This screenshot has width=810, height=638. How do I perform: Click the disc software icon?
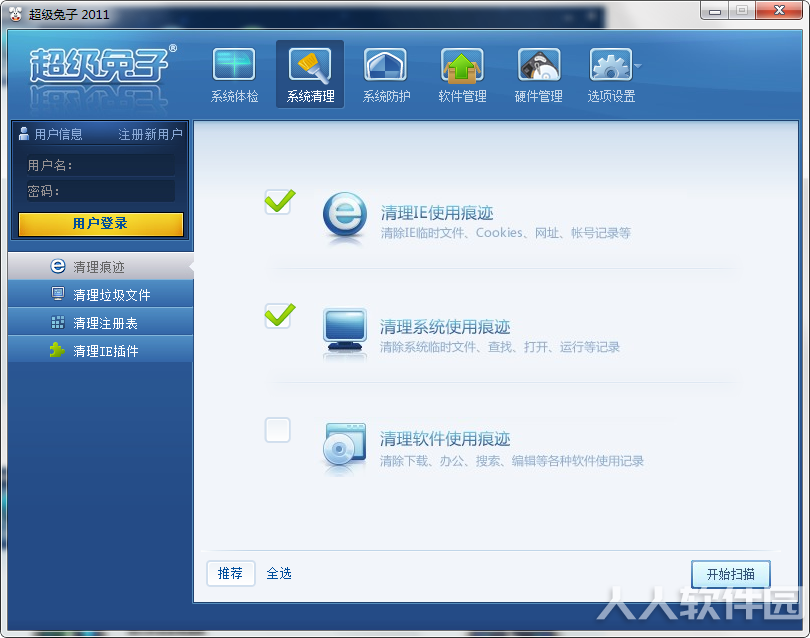coord(345,444)
